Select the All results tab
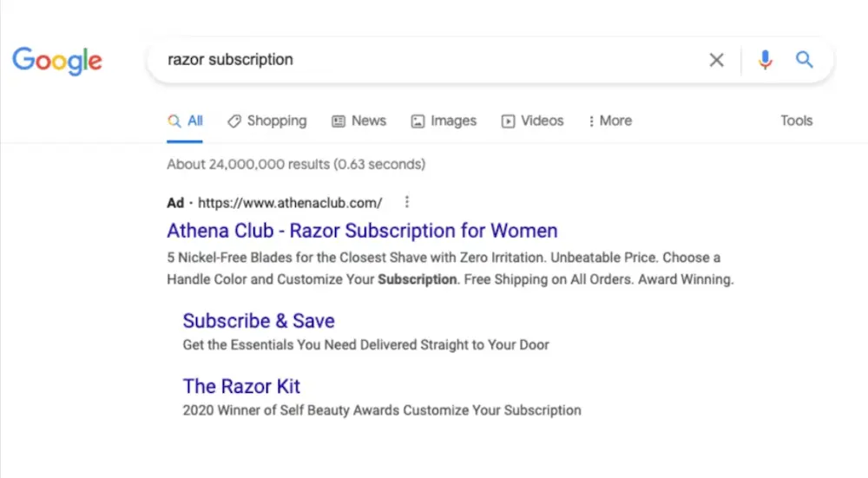Screen dimensions: 868x478 [186, 121]
